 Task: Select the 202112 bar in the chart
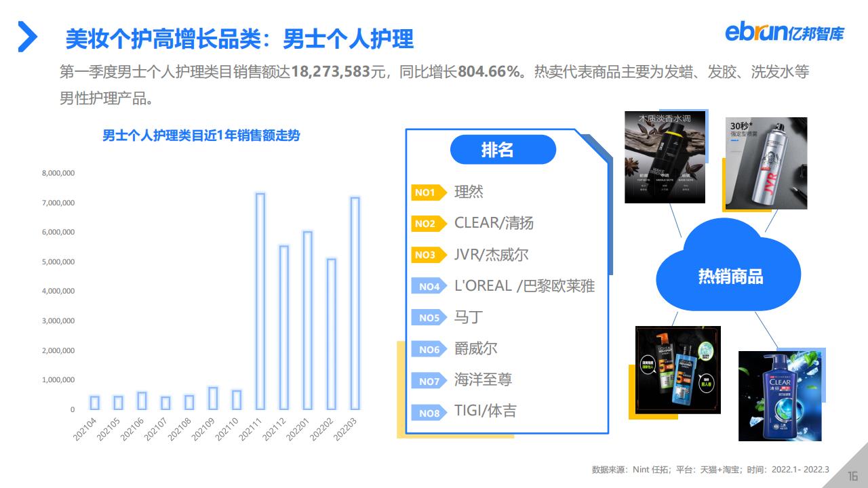click(x=283, y=328)
